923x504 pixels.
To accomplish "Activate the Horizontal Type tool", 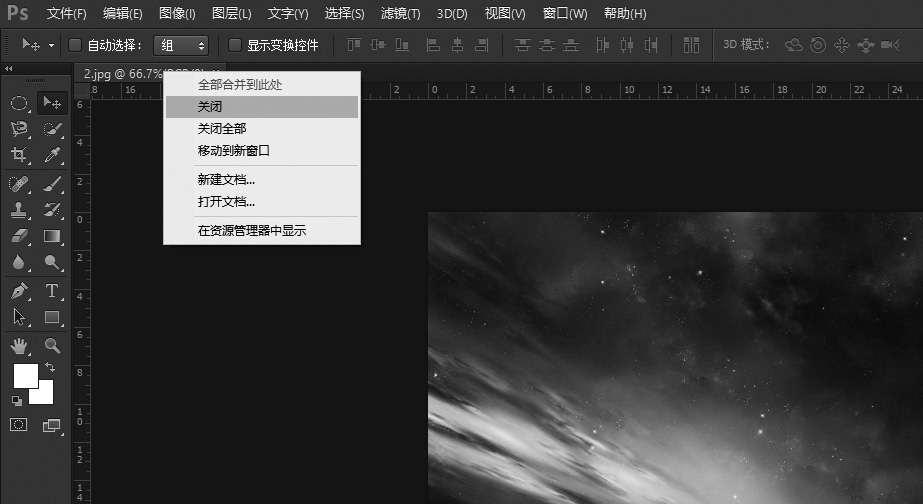I will [52, 291].
